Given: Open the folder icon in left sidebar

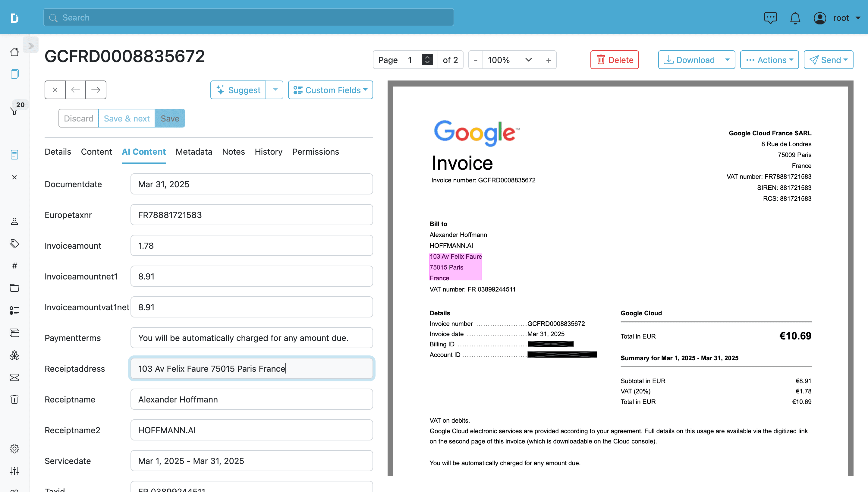Looking at the screenshot, I should (x=14, y=288).
